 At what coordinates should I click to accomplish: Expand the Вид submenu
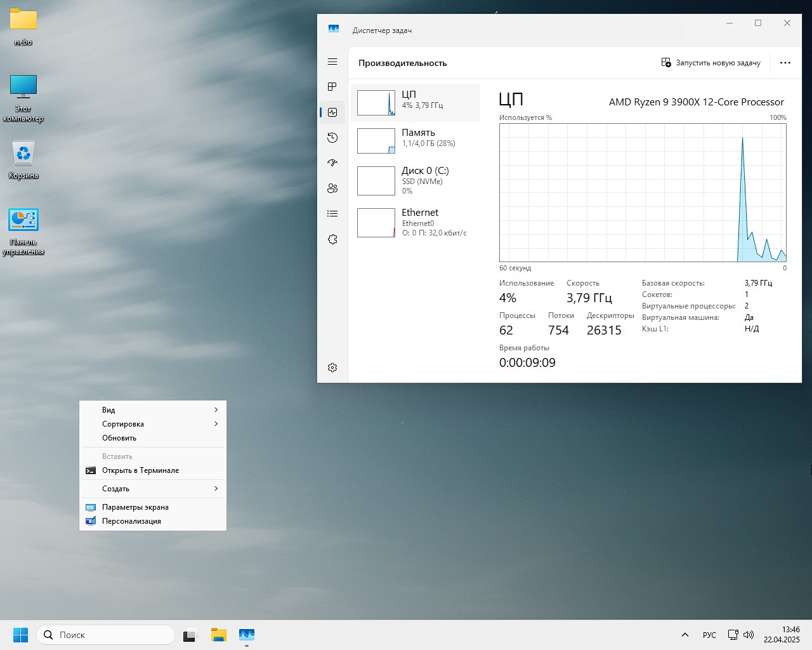click(152, 410)
